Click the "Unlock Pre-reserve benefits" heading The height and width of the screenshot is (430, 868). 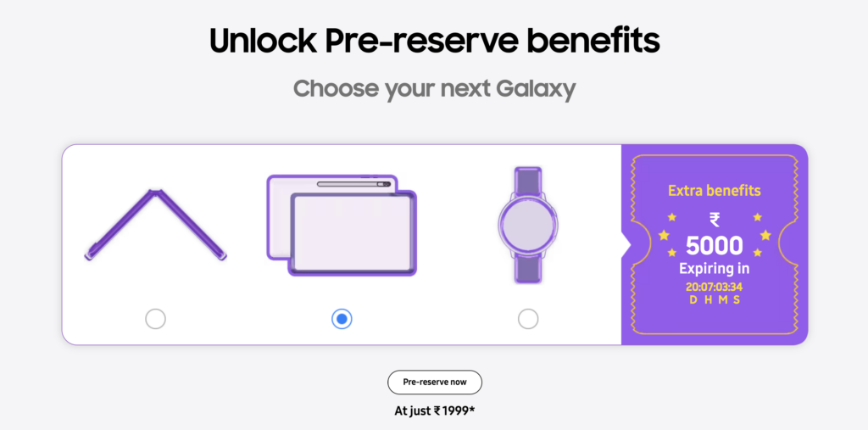pyautogui.click(x=434, y=42)
